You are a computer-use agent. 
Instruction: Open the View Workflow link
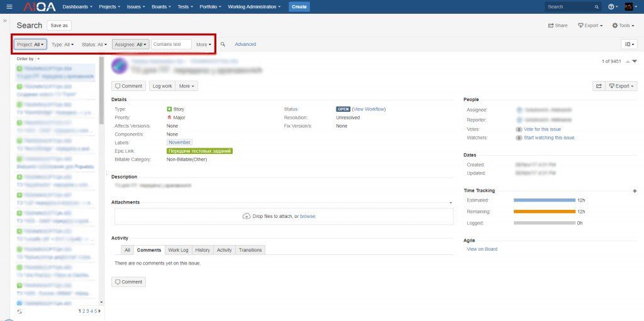tap(369, 109)
